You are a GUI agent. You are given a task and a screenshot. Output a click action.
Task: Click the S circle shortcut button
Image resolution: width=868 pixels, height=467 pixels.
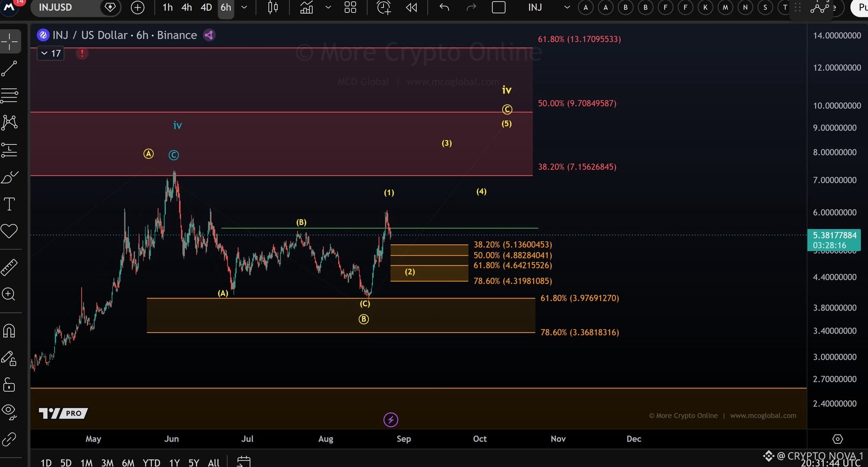[765, 7]
